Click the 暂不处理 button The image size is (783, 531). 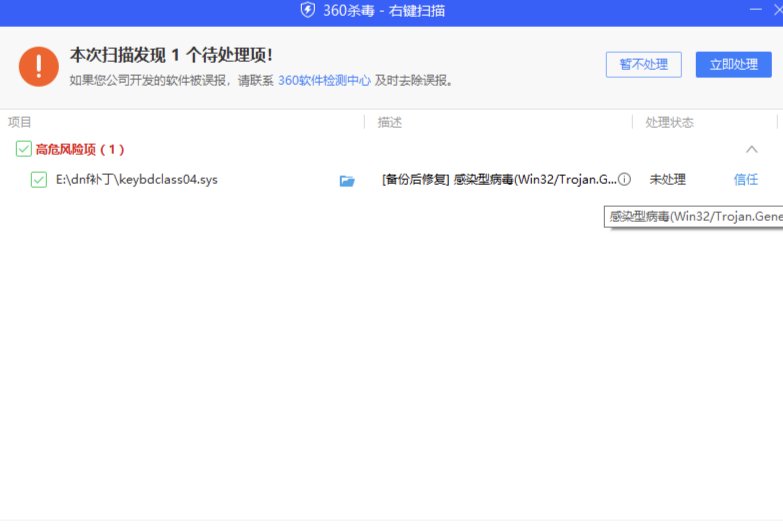tap(644, 64)
